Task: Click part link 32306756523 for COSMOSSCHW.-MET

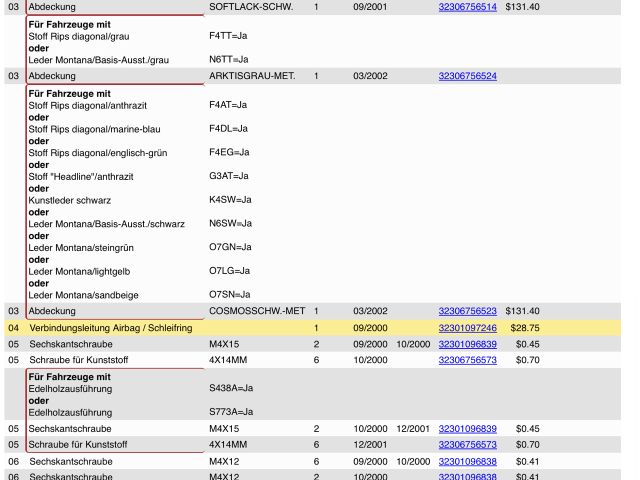Action: coord(467,311)
